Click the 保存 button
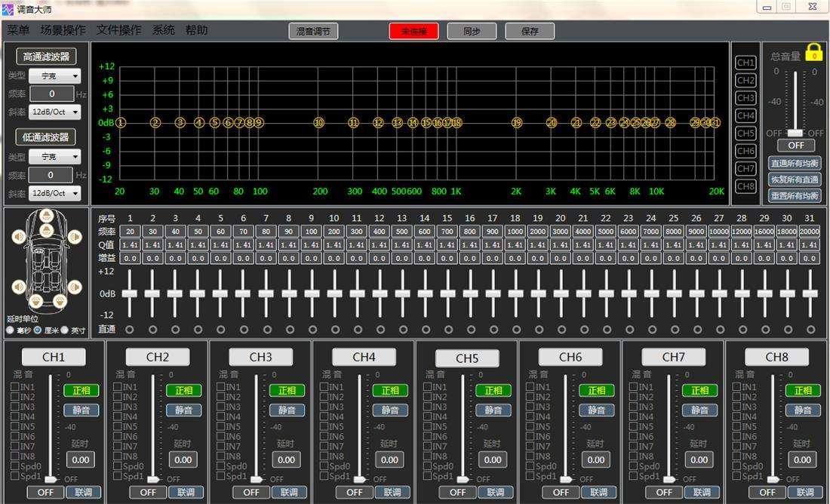 pyautogui.click(x=530, y=31)
